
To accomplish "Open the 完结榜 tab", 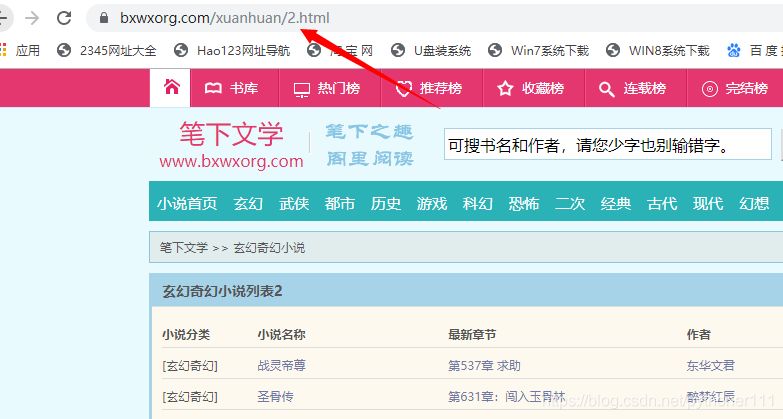I will [x=734, y=88].
